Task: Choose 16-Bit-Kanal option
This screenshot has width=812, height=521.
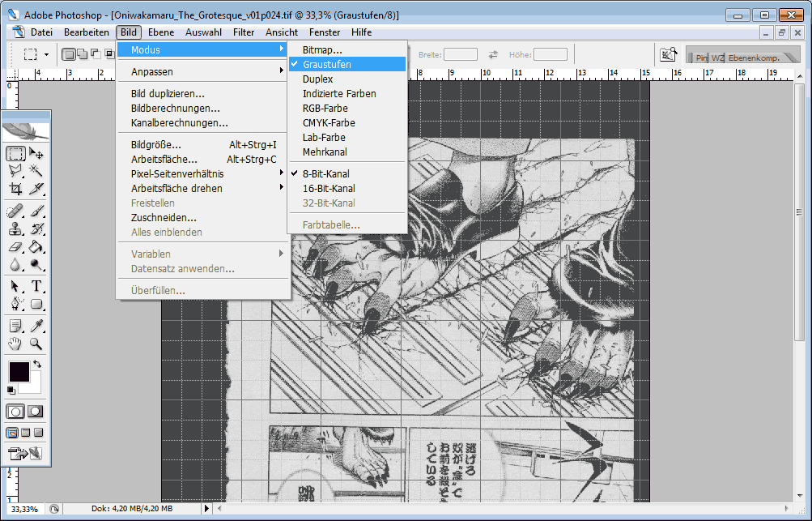Action: (x=347, y=188)
